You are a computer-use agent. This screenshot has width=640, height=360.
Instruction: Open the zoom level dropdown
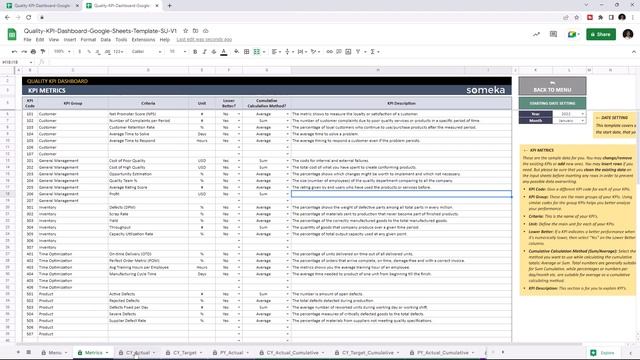(62, 52)
